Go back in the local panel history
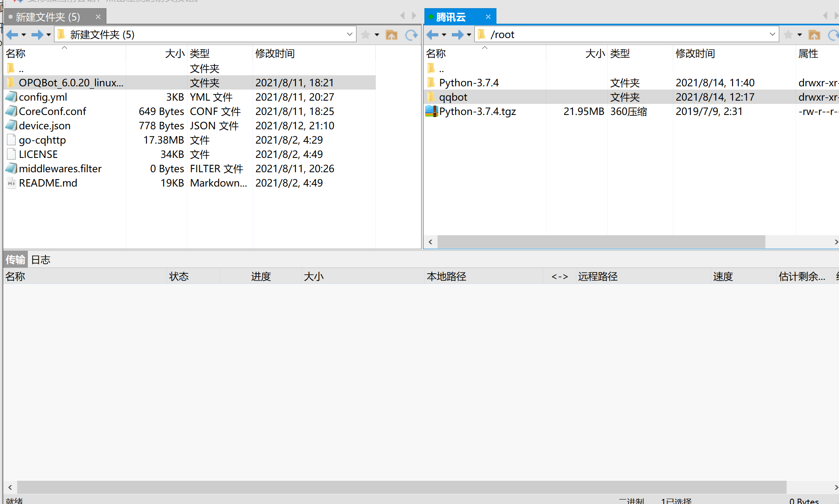The height and width of the screenshot is (504, 839). 12,34
